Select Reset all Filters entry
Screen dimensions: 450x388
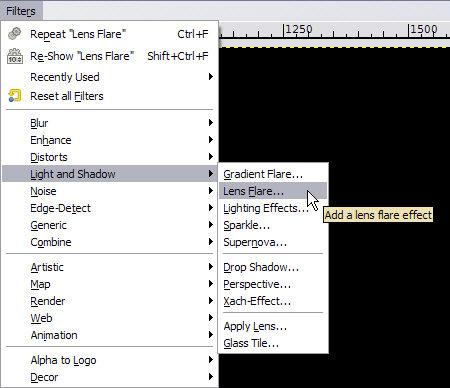tap(110, 96)
